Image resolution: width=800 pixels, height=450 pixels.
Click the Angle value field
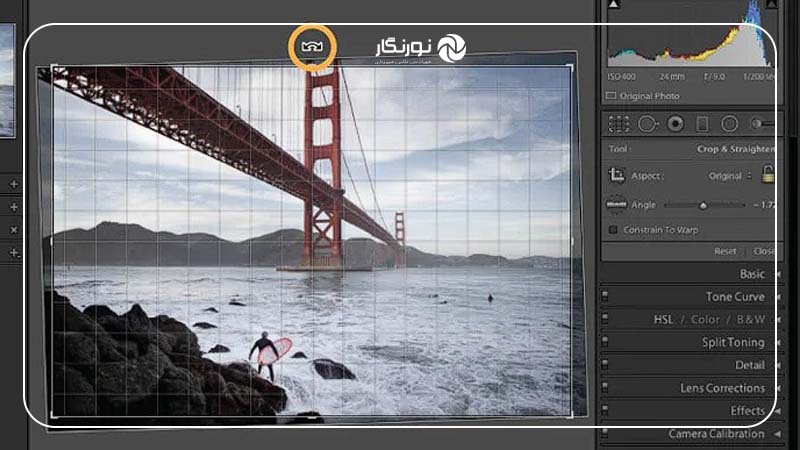pos(764,205)
